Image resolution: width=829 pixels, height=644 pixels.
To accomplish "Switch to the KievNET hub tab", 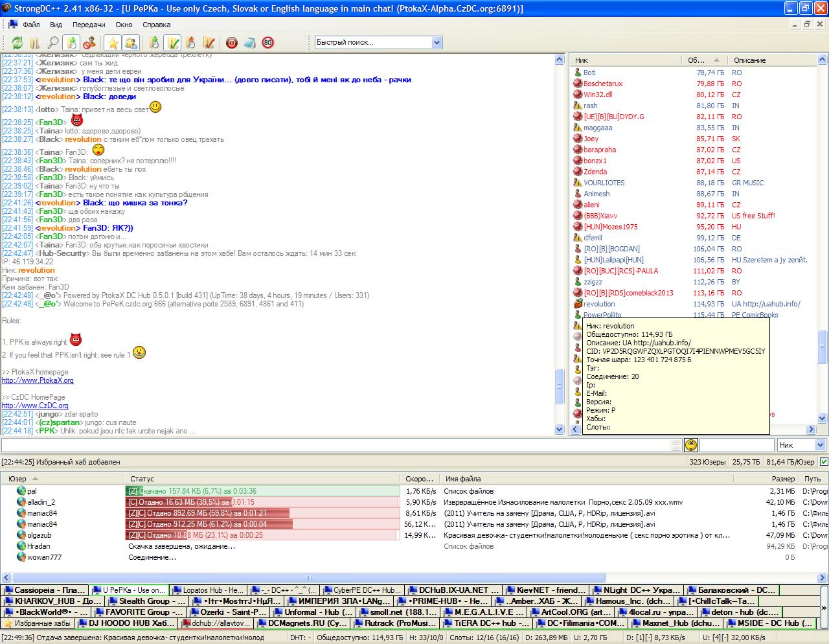I will [546, 590].
